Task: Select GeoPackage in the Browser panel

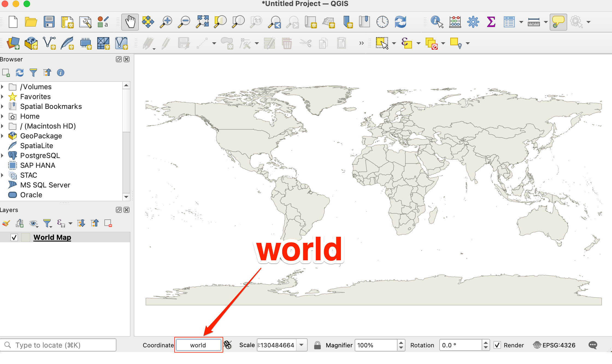Action: [41, 136]
